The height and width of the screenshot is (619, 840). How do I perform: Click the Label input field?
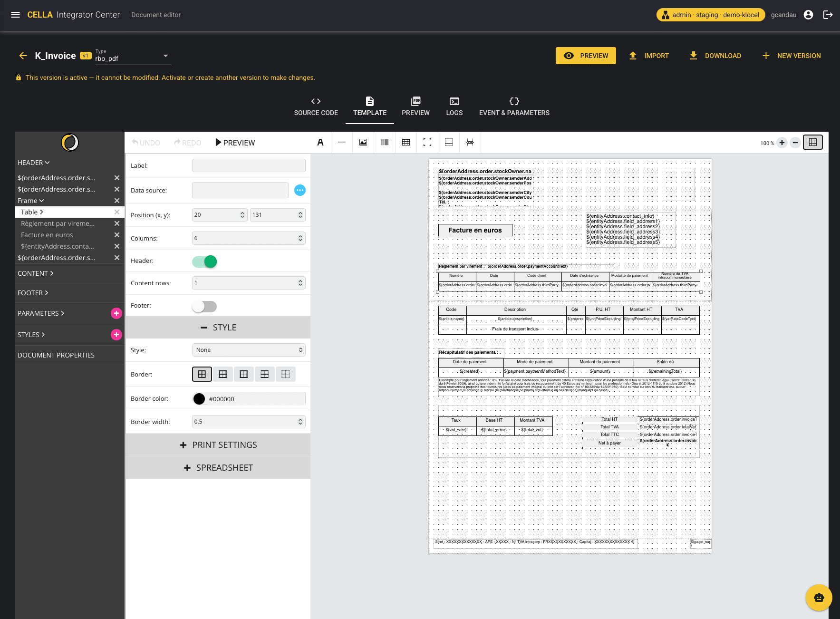click(249, 165)
